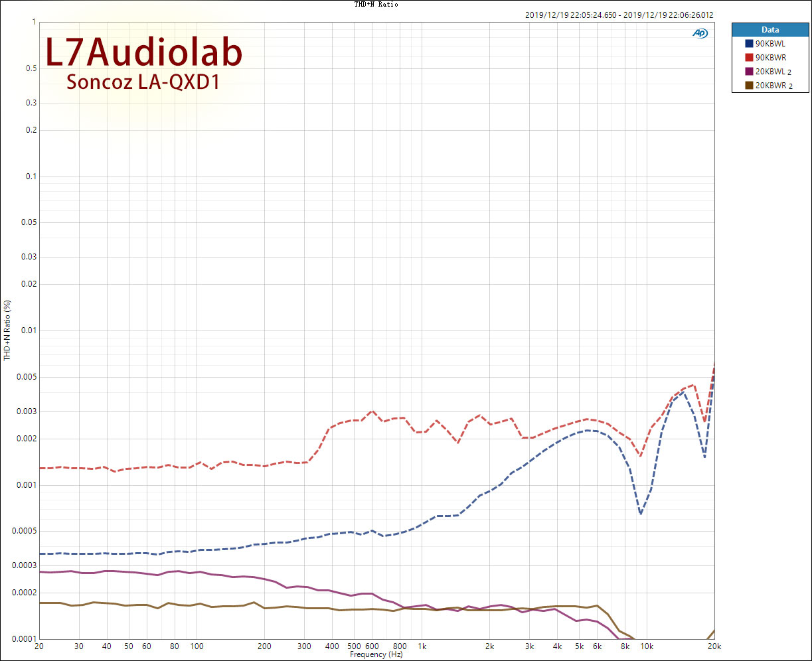Click the 0.002 vertical axis tick label
The width and height of the screenshot is (812, 661).
pyautogui.click(x=27, y=439)
